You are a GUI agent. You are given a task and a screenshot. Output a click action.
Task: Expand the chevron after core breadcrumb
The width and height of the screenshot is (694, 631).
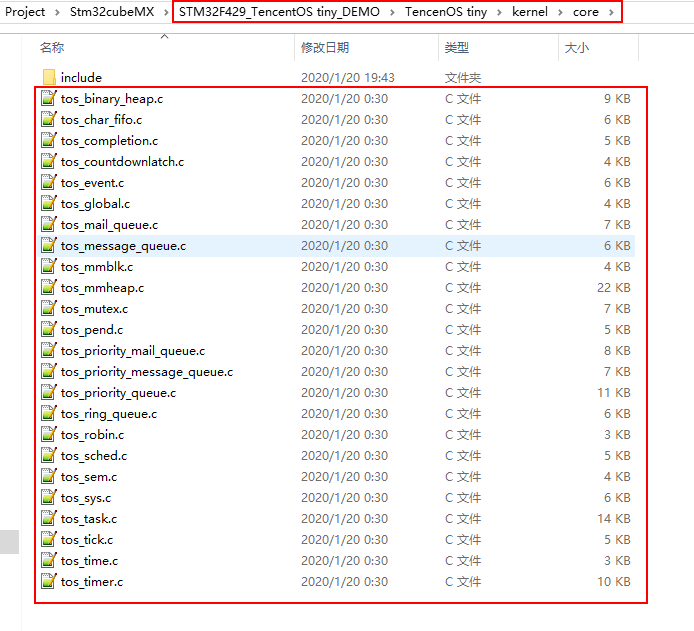[611, 12]
